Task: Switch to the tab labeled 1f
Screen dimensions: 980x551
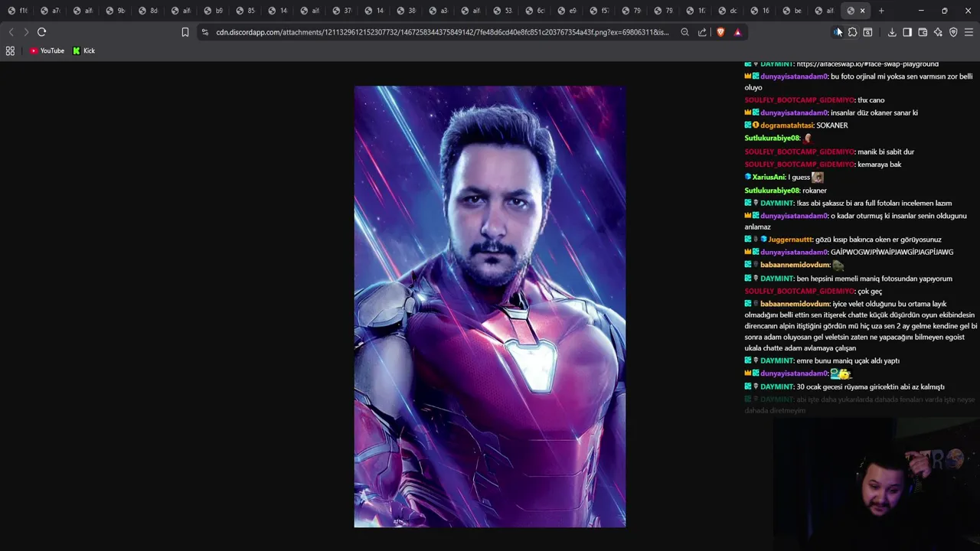Action: [x=696, y=11]
